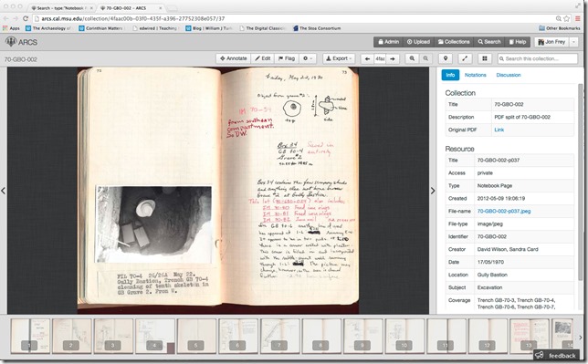Select the Info tab
The height and width of the screenshot is (364, 588).
pos(450,75)
